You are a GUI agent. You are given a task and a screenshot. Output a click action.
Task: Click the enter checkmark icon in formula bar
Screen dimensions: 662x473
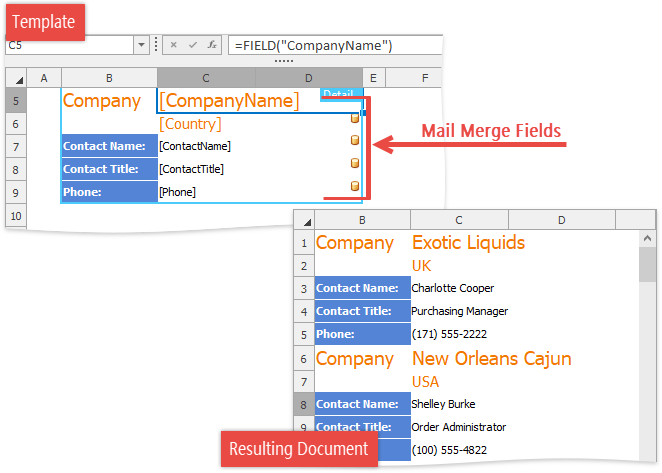[x=193, y=45]
